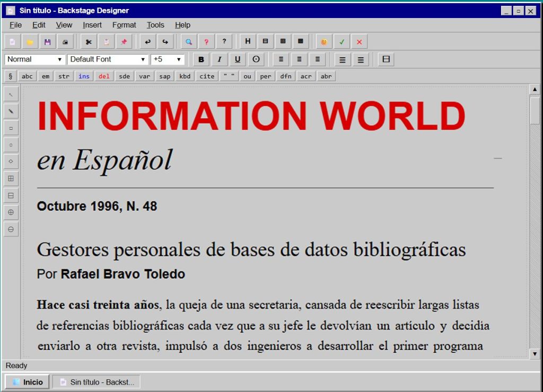
Task: Toggle the circled-dot format button
Action: pos(256,59)
